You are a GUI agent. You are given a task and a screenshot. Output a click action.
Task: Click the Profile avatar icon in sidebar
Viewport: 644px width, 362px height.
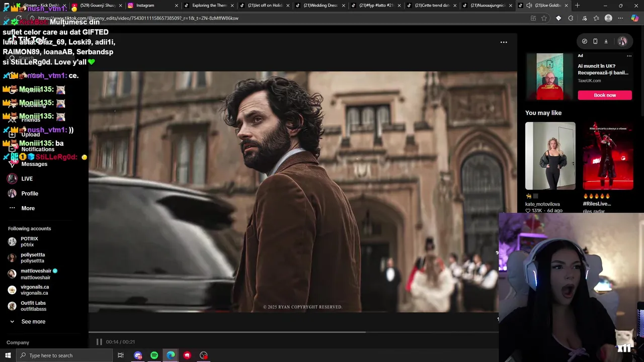click(x=12, y=194)
